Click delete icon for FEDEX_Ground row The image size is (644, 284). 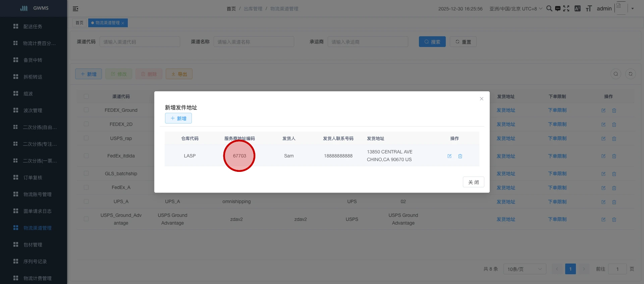point(614,110)
